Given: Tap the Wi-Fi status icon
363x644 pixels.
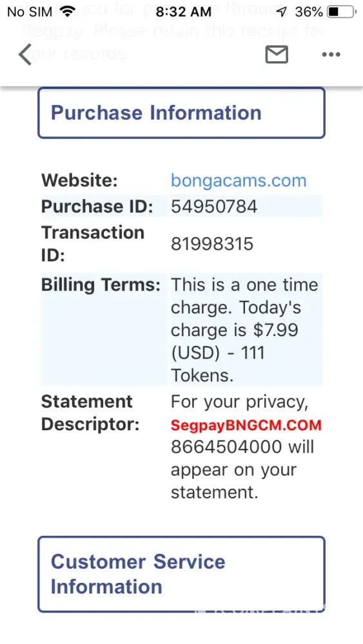Looking at the screenshot, I should click(68, 12).
